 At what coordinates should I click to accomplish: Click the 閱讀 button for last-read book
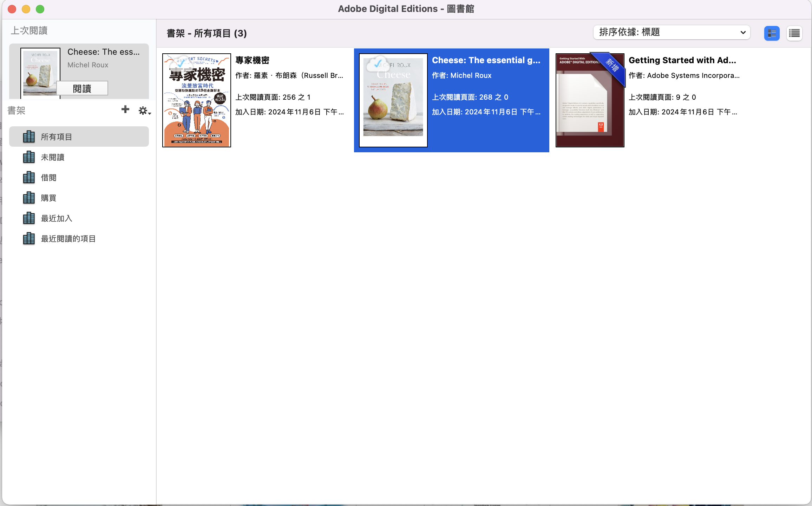pyautogui.click(x=82, y=88)
